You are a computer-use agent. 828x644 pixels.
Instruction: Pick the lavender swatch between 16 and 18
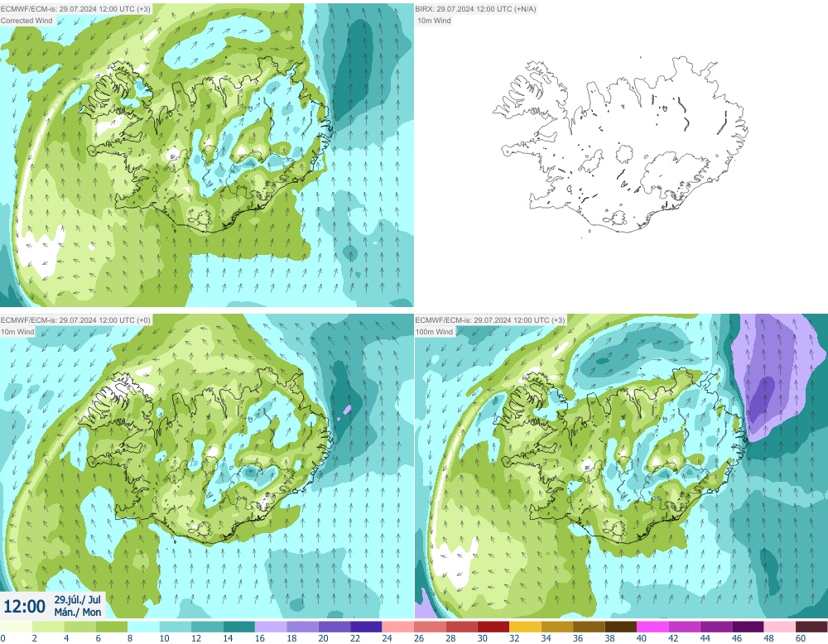click(x=271, y=627)
